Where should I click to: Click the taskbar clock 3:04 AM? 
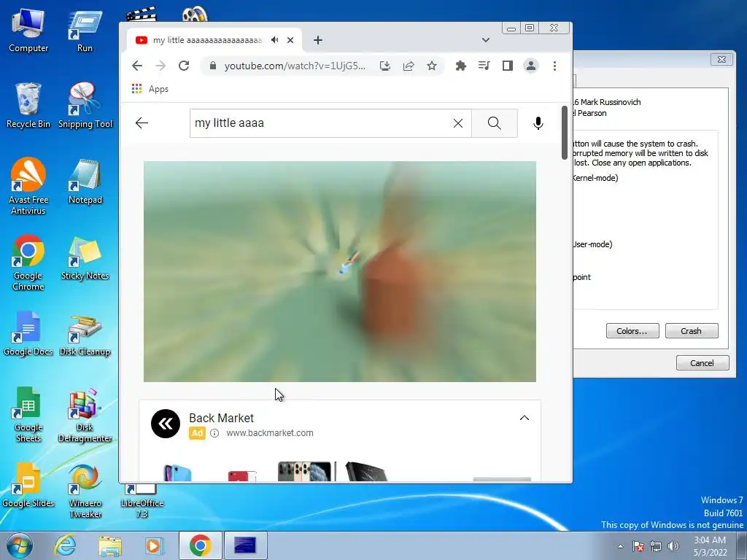coord(711,540)
